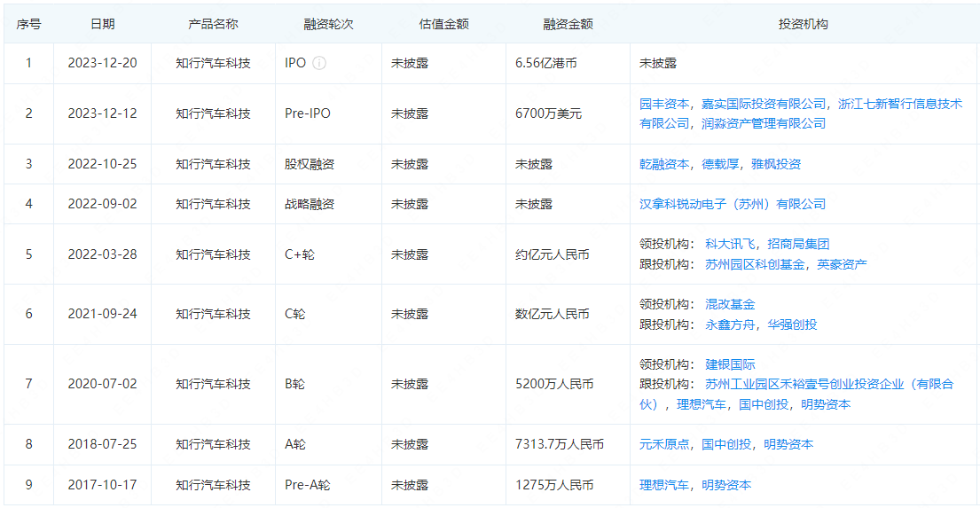Viewport: 980px width, 508px height.
Task: Click the 英豪资产 link
Action: tap(842, 264)
